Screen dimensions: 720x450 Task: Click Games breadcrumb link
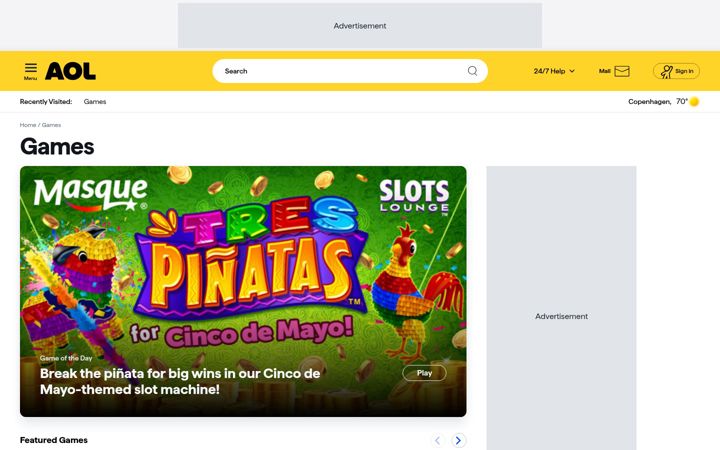51,125
